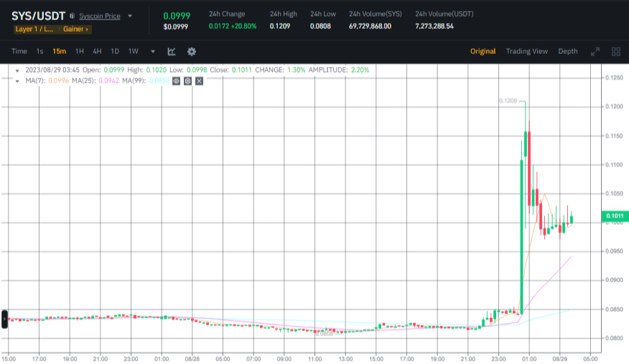Select the 15m interval
Viewport: 629px width, 364px height.
(60, 51)
